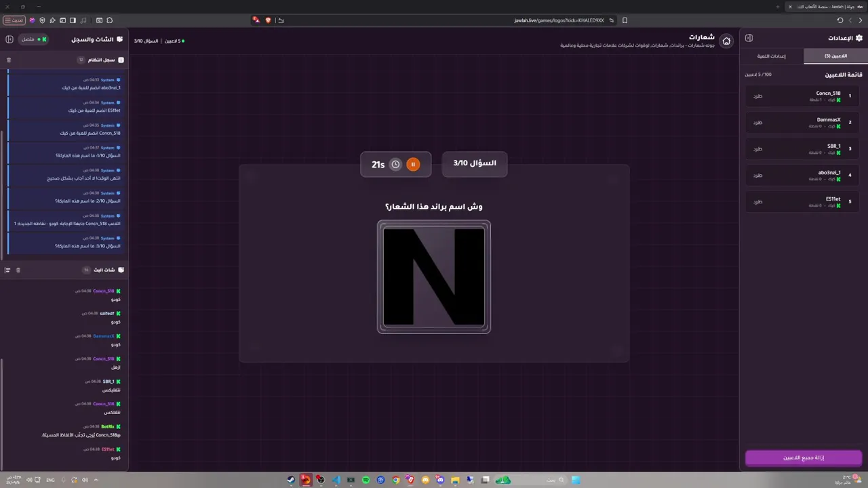Toggle the browser sidebar icon

pos(73,20)
